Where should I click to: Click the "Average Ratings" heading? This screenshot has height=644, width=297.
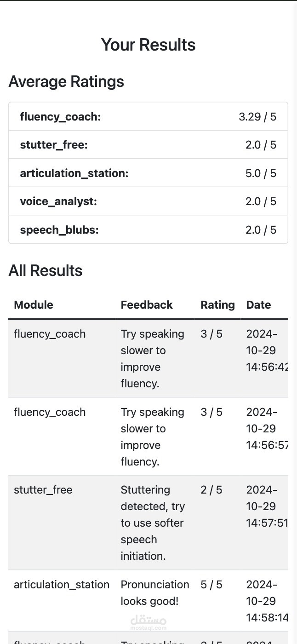click(x=66, y=81)
